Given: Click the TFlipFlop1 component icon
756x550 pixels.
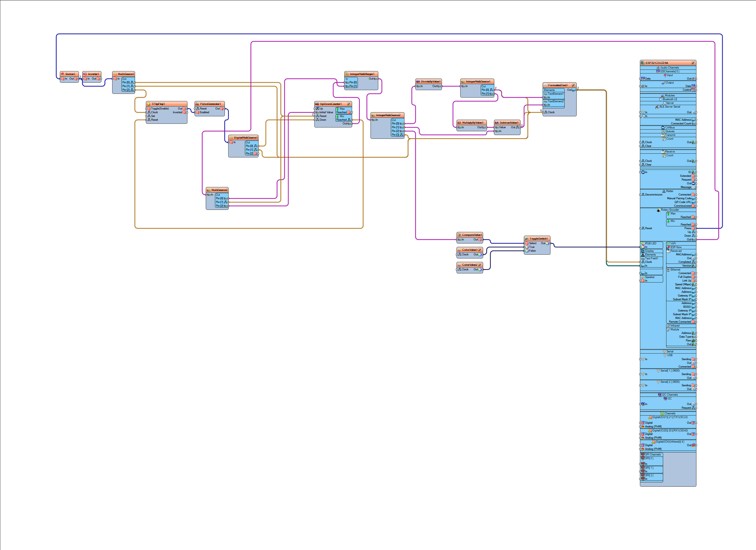Looking at the screenshot, I should tap(149, 104).
